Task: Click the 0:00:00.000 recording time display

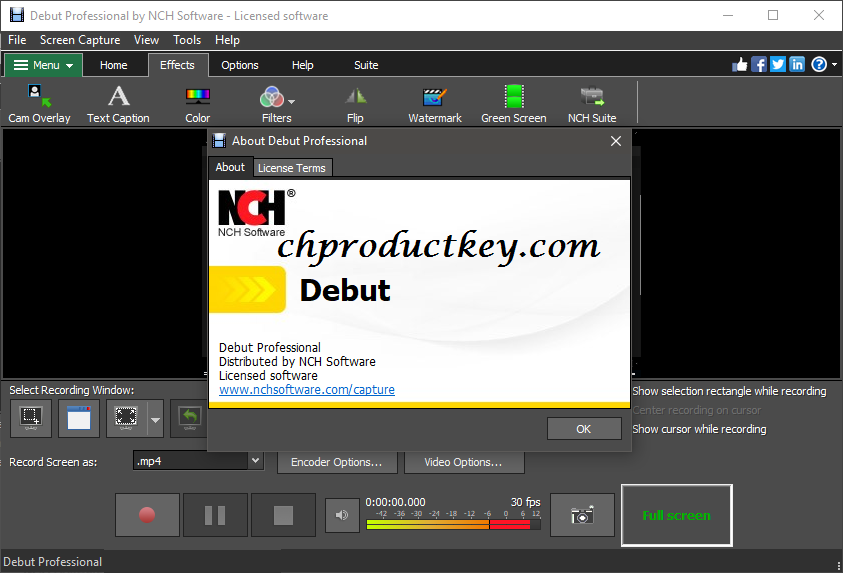Action: (x=396, y=502)
